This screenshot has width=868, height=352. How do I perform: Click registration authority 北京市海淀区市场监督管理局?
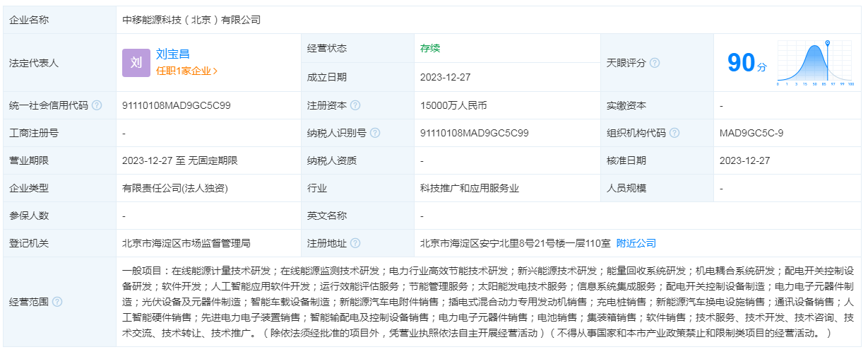pyautogui.click(x=186, y=243)
